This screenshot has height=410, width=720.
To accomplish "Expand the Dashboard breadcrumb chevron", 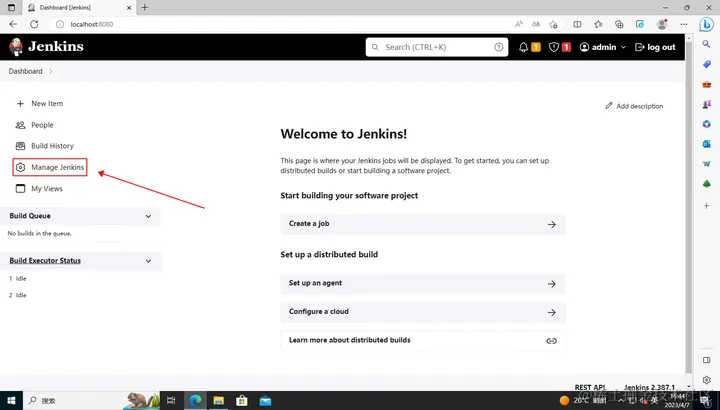I will pyautogui.click(x=51, y=72).
